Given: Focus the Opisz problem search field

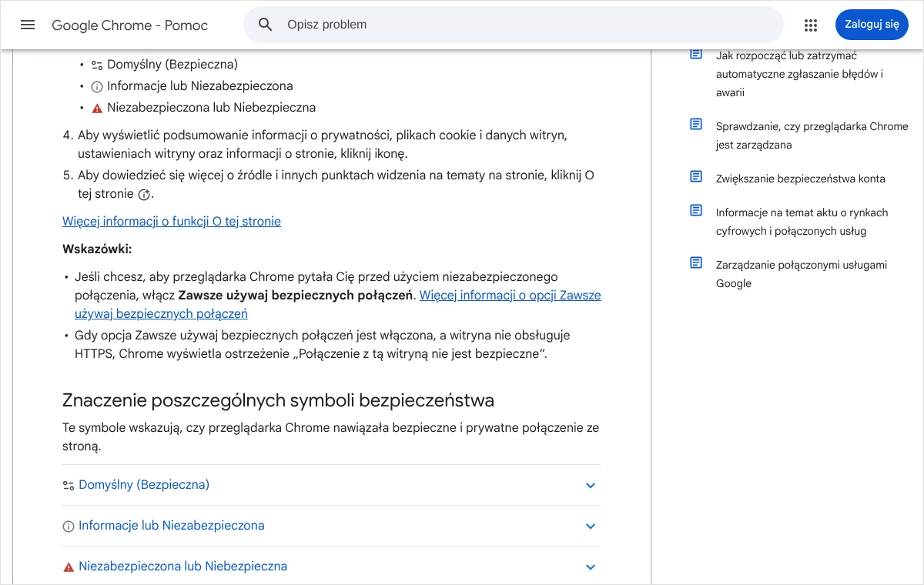Looking at the screenshot, I should point(514,25).
